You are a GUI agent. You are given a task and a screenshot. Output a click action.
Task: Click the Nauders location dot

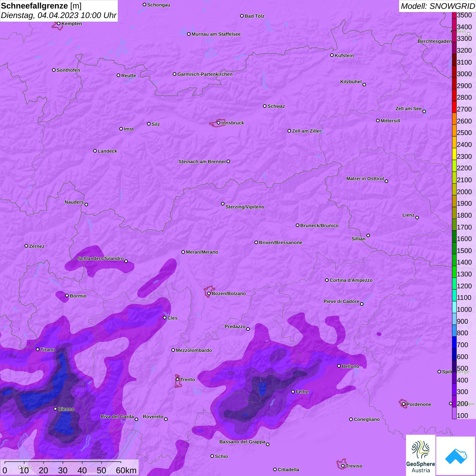tap(86, 205)
